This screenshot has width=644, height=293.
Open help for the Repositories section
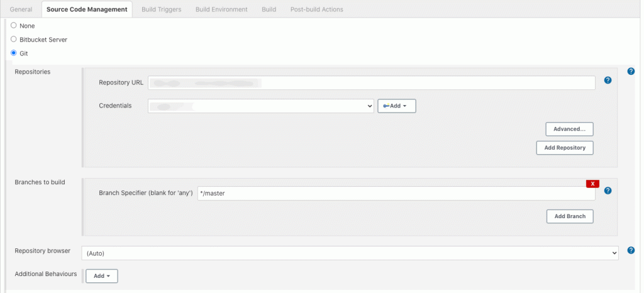click(x=631, y=72)
